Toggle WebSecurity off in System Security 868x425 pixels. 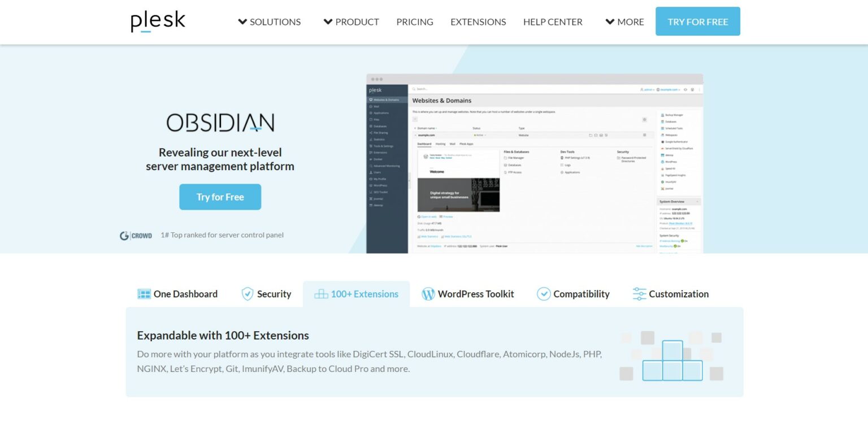coord(676,246)
